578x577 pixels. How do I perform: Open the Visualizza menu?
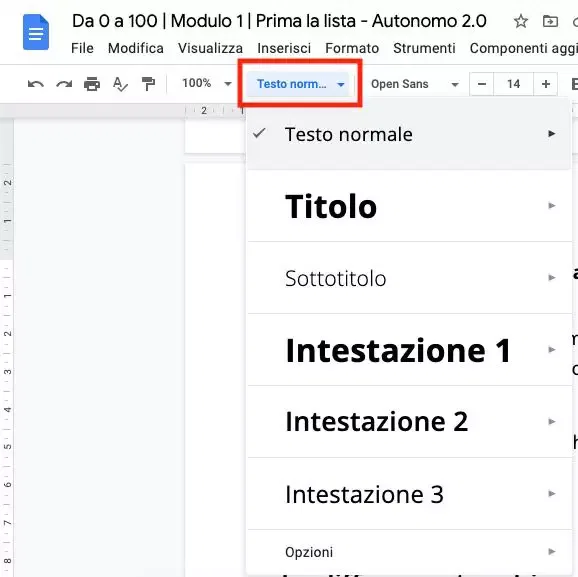point(210,48)
